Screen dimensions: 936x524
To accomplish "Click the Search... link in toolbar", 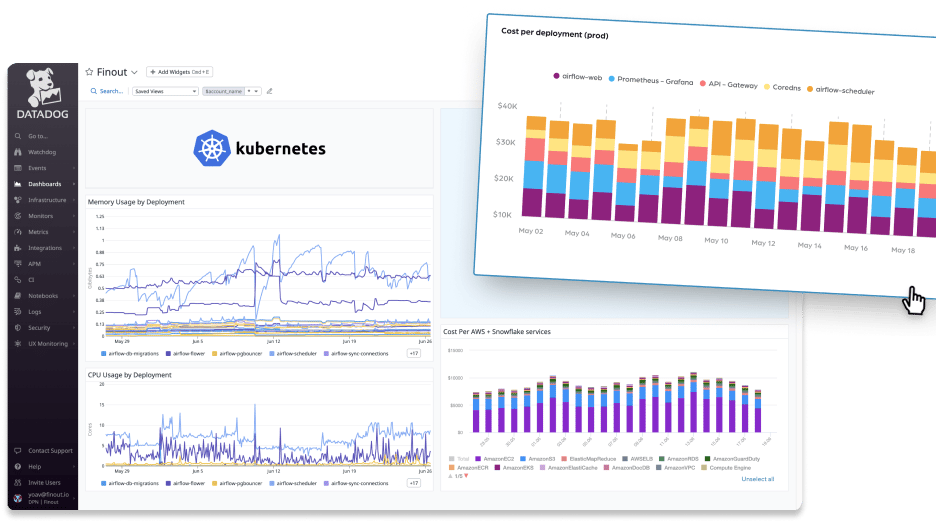I will point(107,91).
